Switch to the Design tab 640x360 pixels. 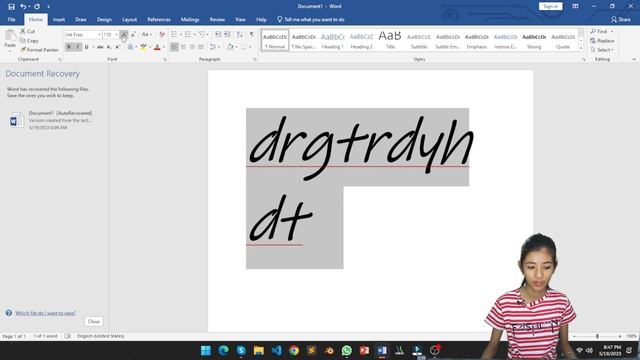click(x=104, y=19)
